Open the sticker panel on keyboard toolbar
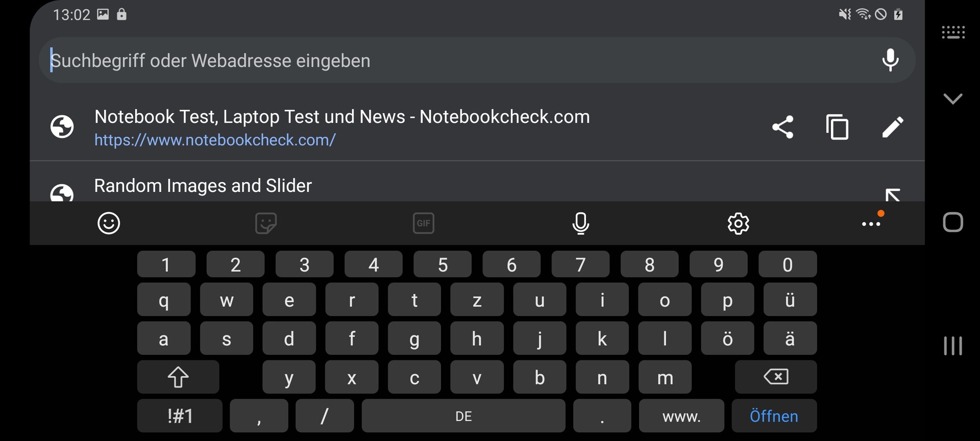 tap(266, 223)
